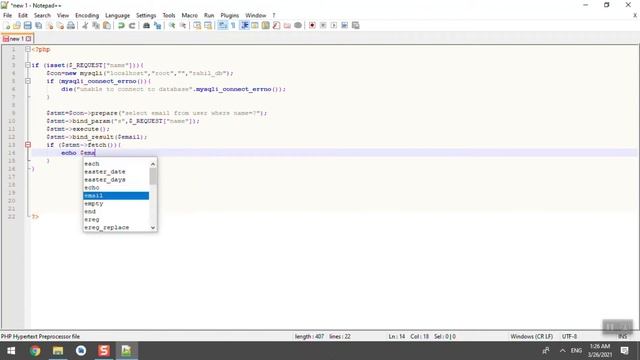Viewport: 640px width, 360px height.
Task: Click the Copy toolbar icon
Action: click(96, 25)
